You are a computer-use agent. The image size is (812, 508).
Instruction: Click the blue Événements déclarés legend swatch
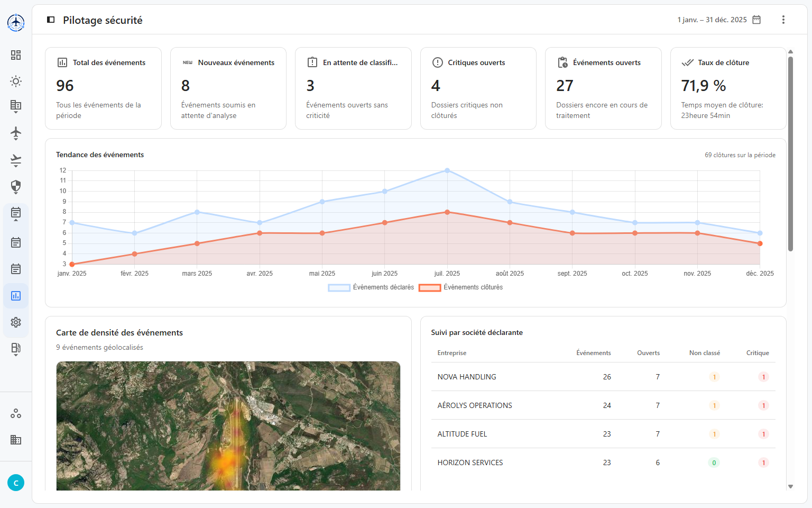point(339,288)
